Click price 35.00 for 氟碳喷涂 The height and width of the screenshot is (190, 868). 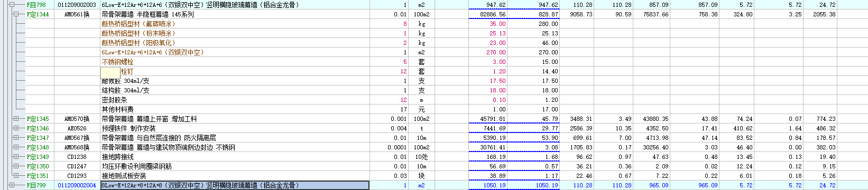(497, 24)
